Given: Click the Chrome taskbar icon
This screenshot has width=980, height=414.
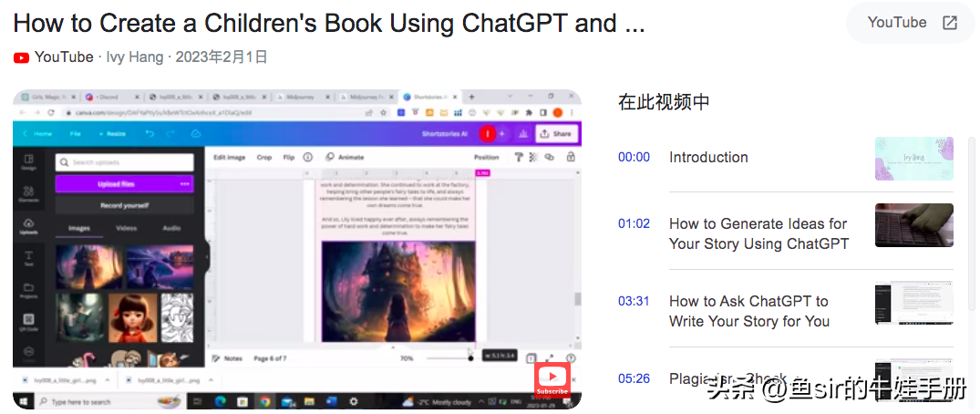Looking at the screenshot, I should coord(265,401).
